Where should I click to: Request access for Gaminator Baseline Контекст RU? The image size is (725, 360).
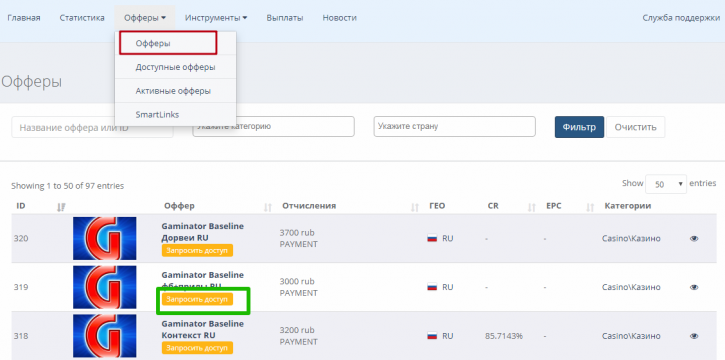(197, 348)
